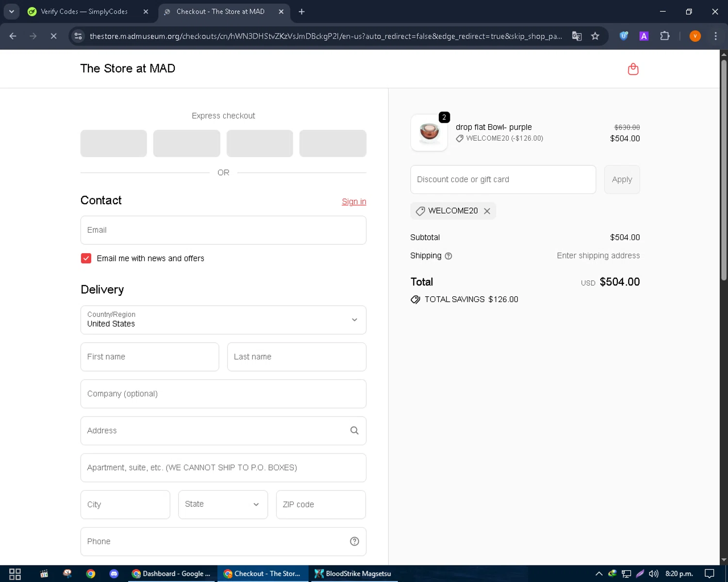Viewport: 728px width, 582px height.
Task: Focus the Company (optional) field
Action: (223, 394)
